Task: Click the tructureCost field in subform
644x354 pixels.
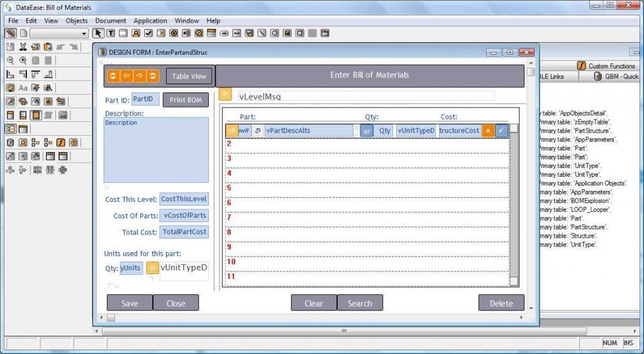Action: pyautogui.click(x=460, y=131)
